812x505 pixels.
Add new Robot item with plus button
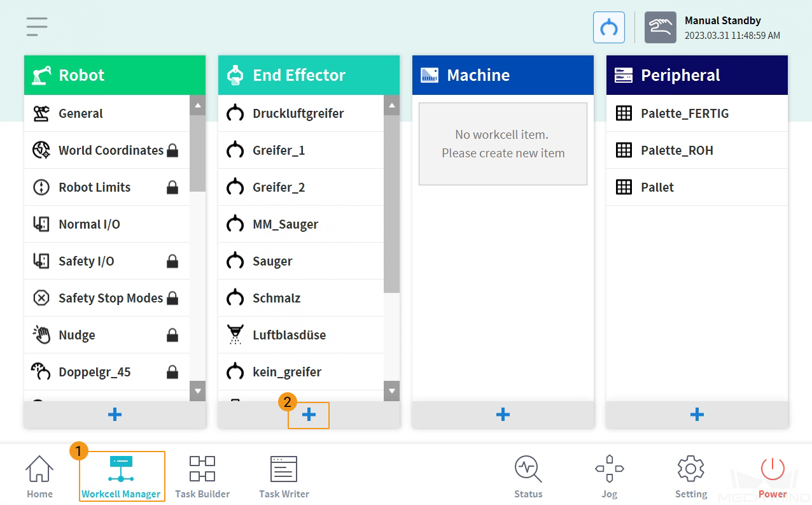115,415
